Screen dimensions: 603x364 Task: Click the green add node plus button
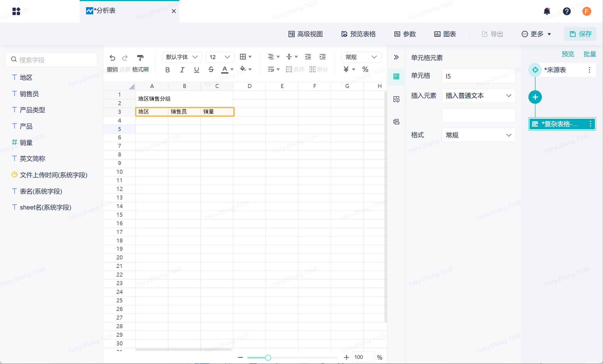point(535,97)
